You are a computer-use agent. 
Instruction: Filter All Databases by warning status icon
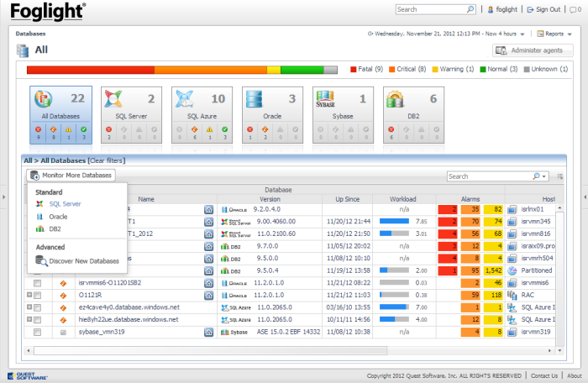point(68,129)
